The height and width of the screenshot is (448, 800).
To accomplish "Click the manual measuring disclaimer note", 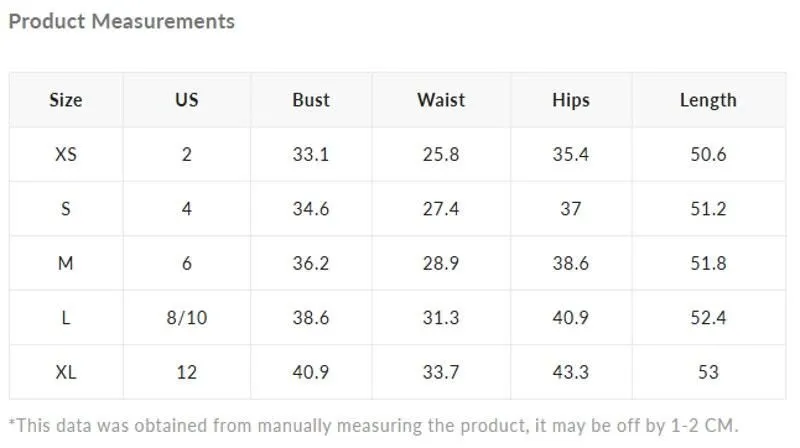I will coord(373,426).
